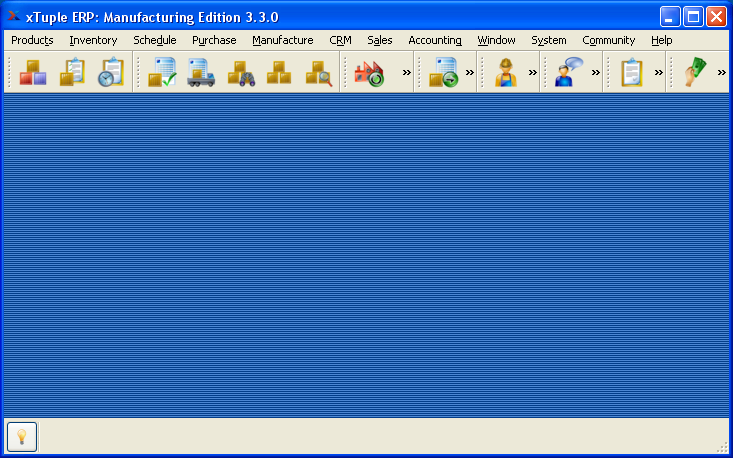Open the clipboard with clock icon
The height and width of the screenshot is (458, 733).
[x=111, y=72]
